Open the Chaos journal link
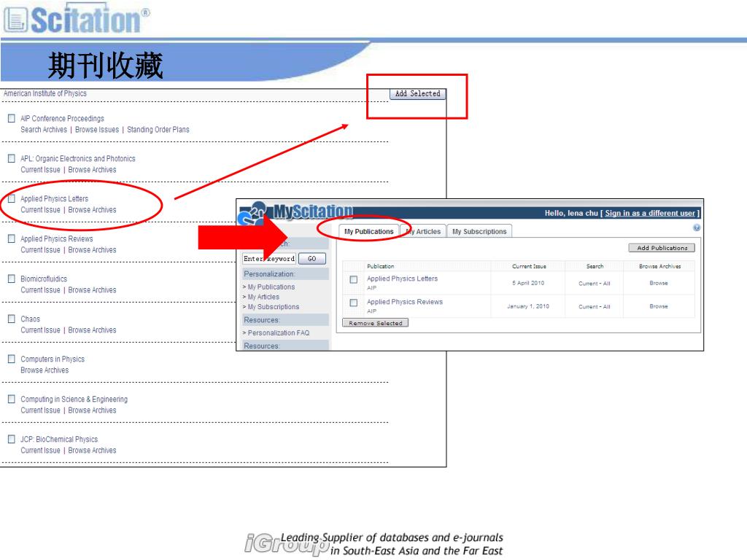 click(31, 319)
